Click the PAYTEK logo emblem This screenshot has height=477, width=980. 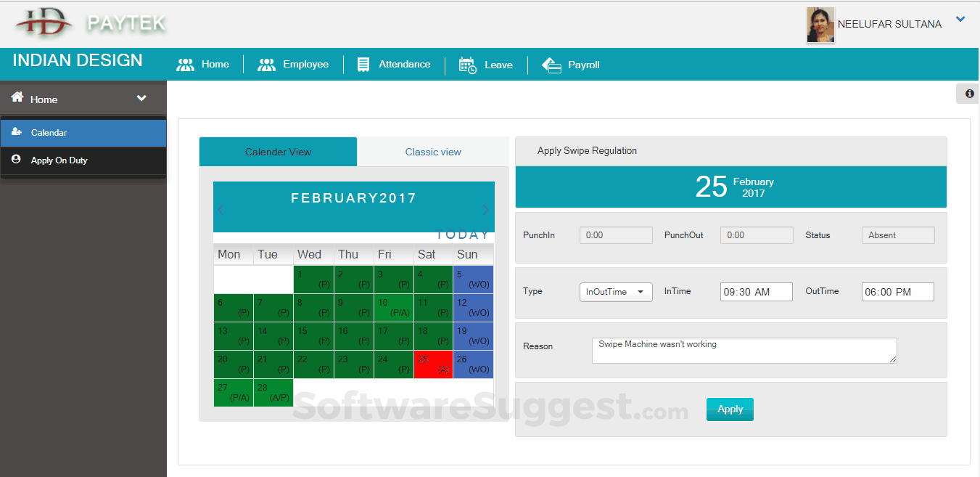[44, 23]
